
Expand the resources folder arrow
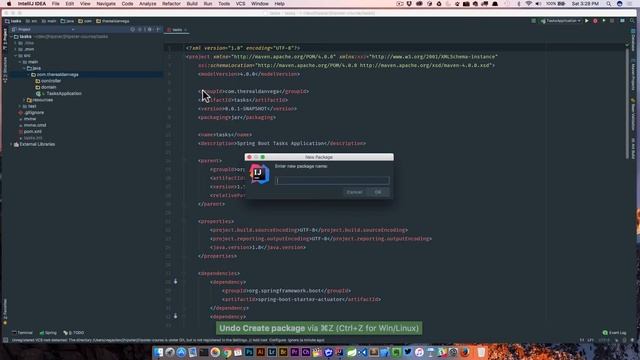24,100
